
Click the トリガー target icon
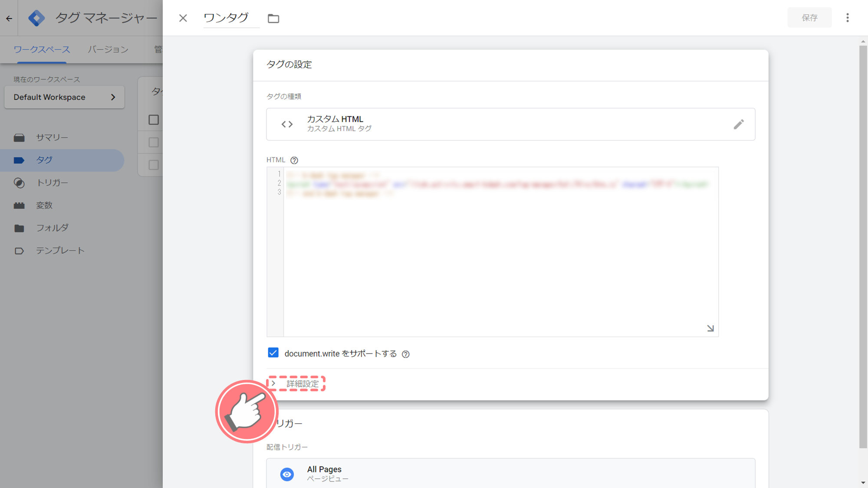(x=19, y=183)
